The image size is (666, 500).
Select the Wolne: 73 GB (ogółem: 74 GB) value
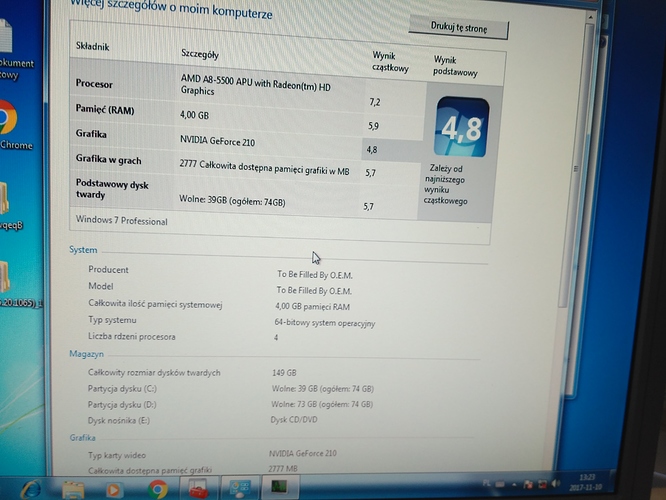pyautogui.click(x=322, y=404)
